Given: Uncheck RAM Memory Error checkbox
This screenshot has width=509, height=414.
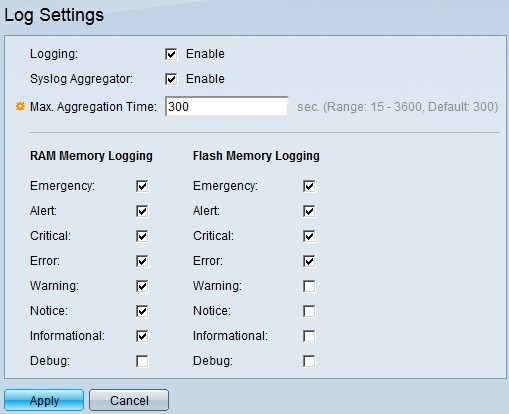Looking at the screenshot, I should (x=142, y=261).
